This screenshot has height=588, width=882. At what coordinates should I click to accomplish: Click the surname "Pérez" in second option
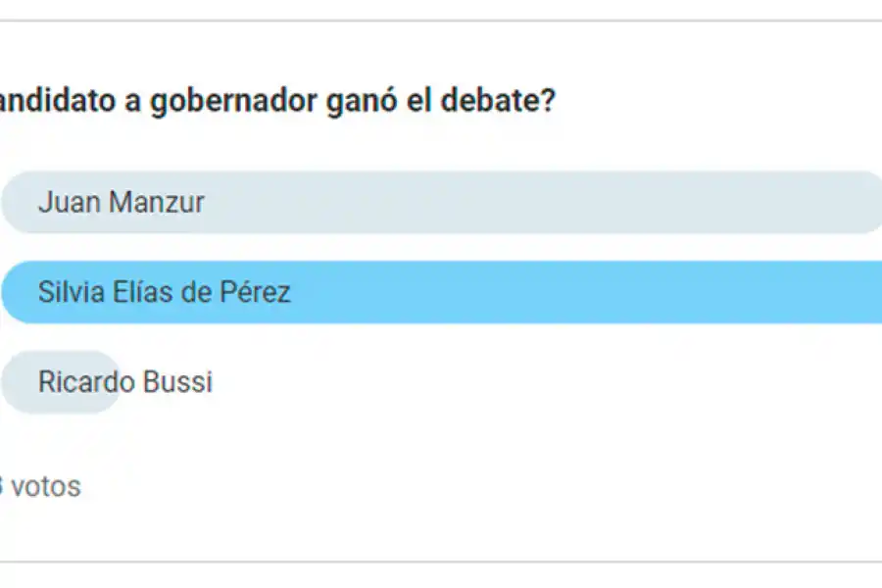click(x=258, y=292)
